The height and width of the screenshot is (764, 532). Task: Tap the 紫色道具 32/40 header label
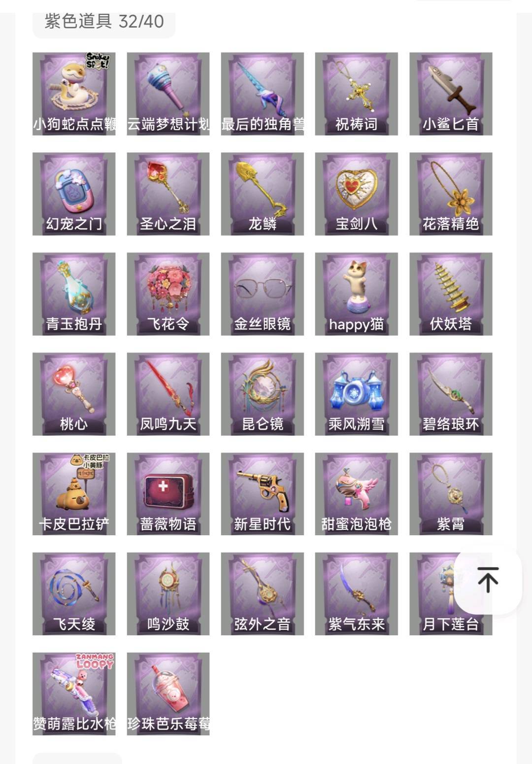coord(104,21)
